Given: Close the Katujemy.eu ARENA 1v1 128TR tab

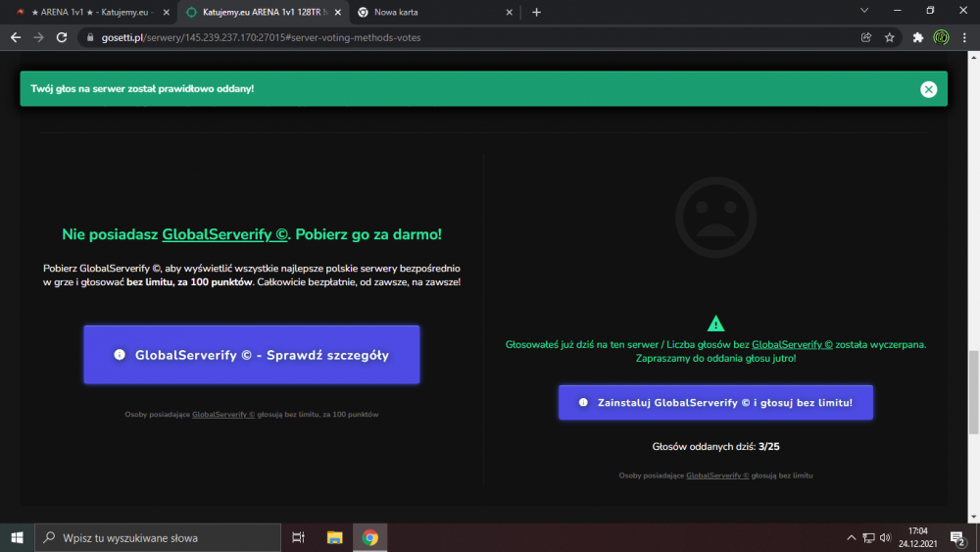Looking at the screenshot, I should point(337,12).
